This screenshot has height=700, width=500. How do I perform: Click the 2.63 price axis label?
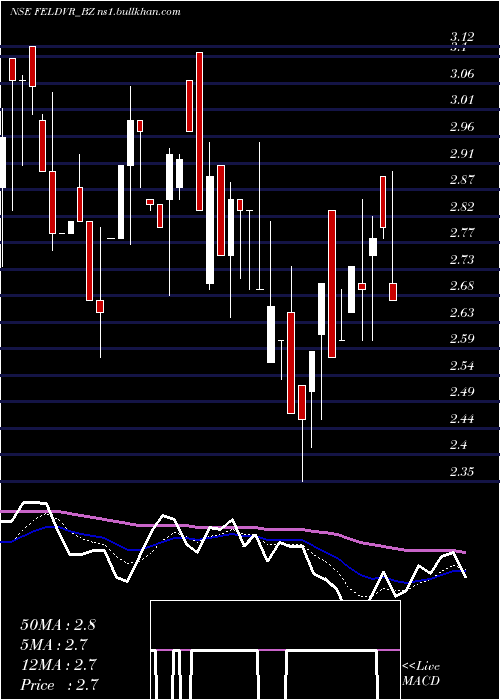[462, 312]
